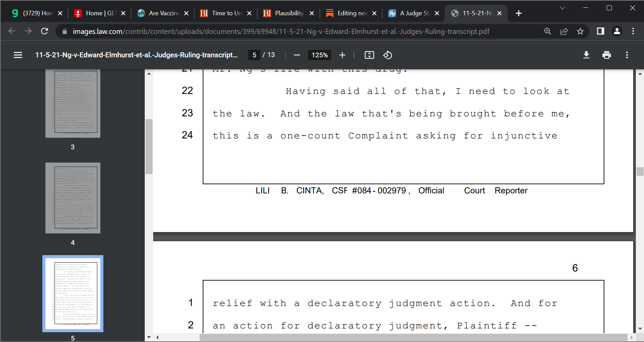The image size is (644, 342).
Task: Go forward in browser history
Action: [28, 31]
